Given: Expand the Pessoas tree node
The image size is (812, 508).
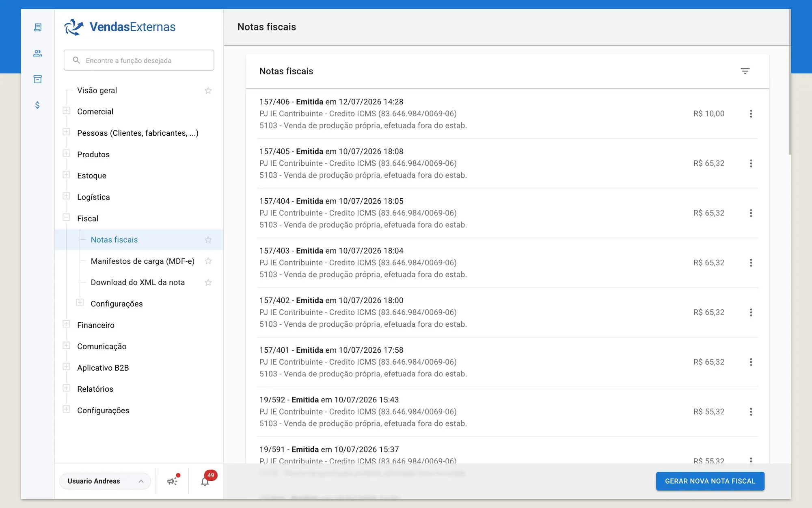Looking at the screenshot, I should coord(67,132).
